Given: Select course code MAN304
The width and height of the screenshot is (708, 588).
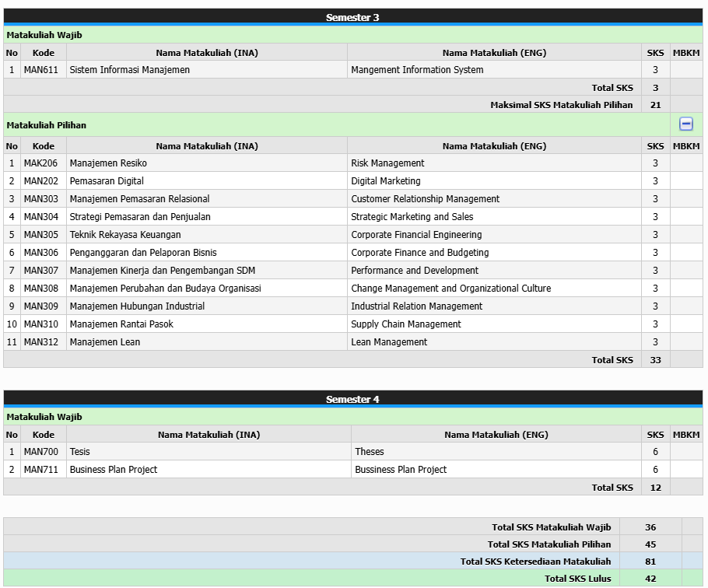Looking at the screenshot, I should click(41, 216).
